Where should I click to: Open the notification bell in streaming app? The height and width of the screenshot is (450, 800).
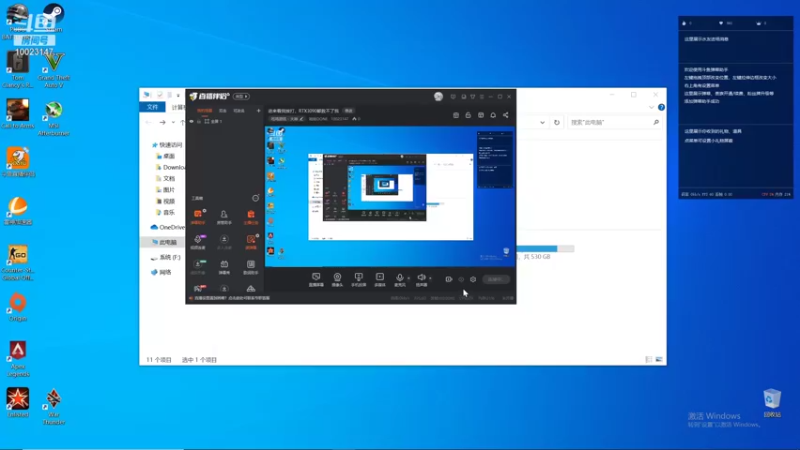(x=493, y=115)
